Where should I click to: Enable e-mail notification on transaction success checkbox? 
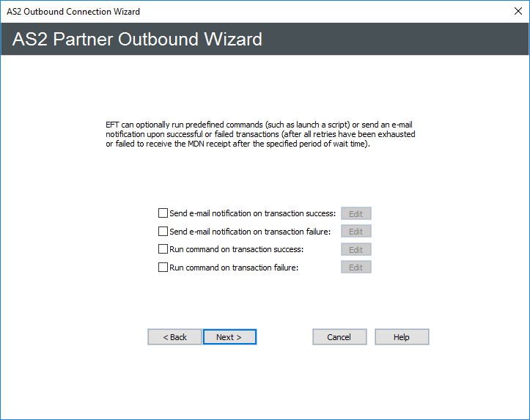tap(163, 213)
